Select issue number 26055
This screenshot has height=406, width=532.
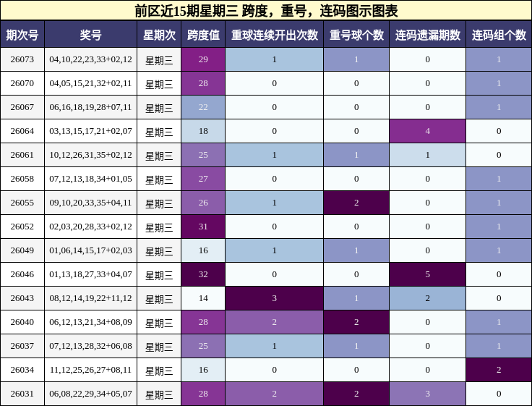[22, 203]
